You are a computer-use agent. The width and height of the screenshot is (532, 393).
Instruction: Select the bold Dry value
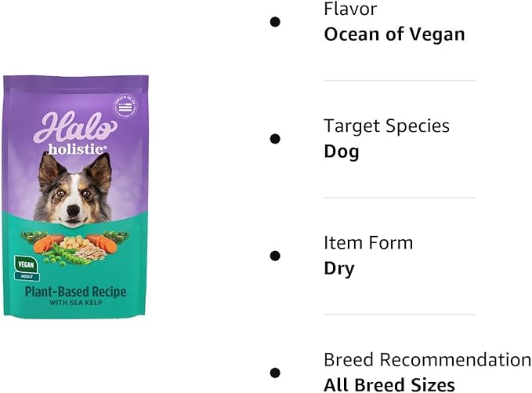pos(339,268)
